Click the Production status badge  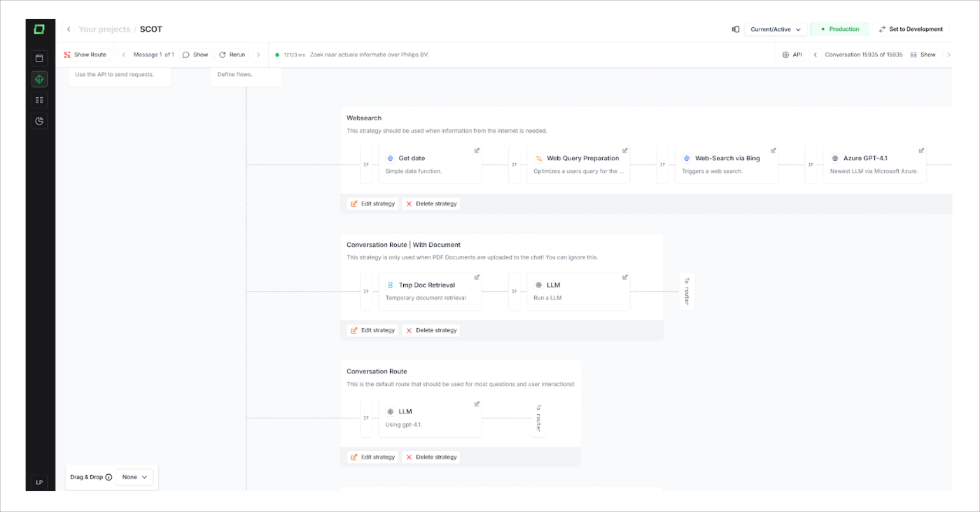(x=840, y=29)
